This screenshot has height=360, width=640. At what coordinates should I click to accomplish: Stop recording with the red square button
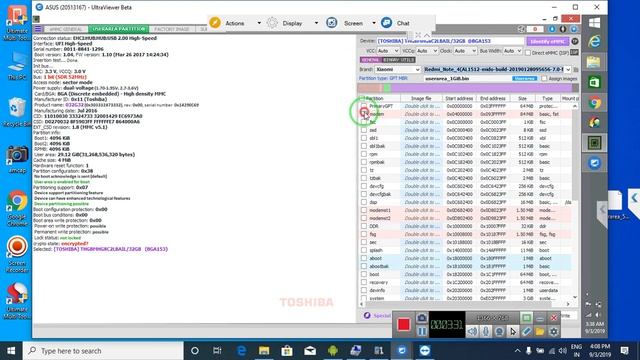[x=404, y=324]
